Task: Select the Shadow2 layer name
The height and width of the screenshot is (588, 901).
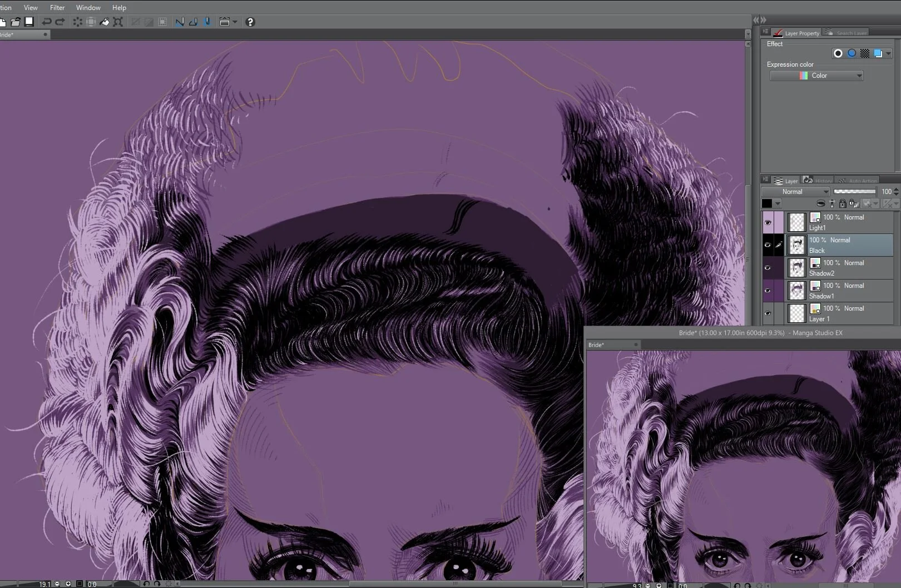Action: (821, 273)
